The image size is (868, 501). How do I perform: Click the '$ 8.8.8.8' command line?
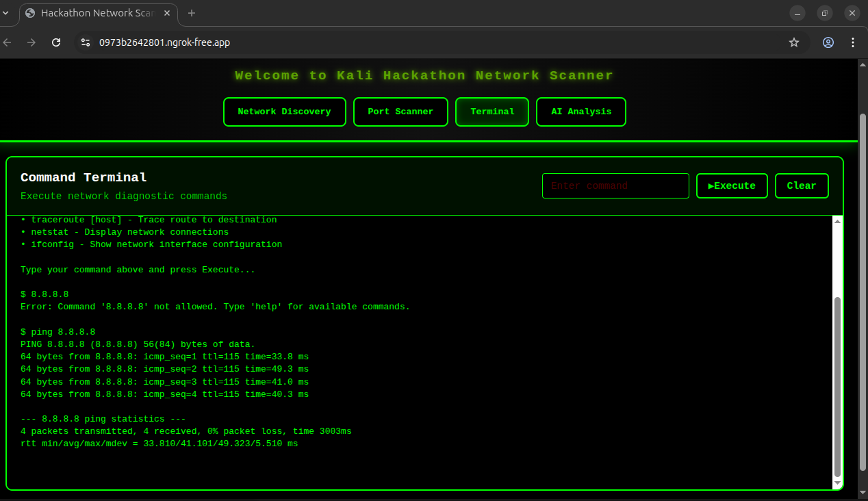pos(44,294)
